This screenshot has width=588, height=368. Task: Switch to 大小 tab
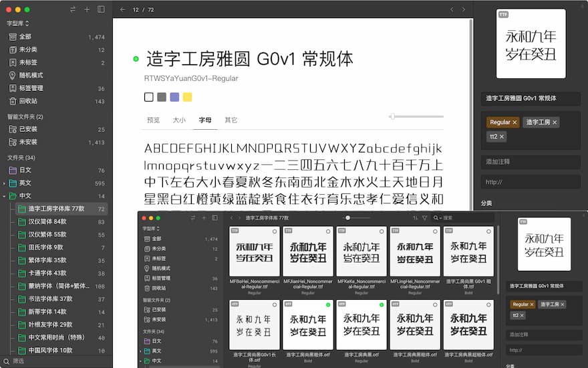179,120
